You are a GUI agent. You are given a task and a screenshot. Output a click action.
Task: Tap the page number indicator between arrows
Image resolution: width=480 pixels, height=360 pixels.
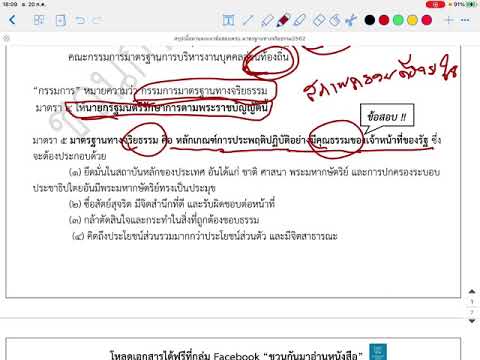click(472, 306)
